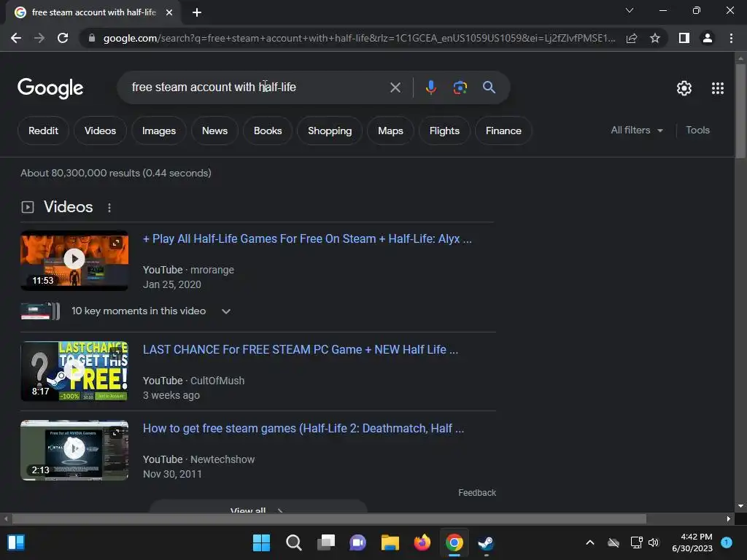The height and width of the screenshot is (560, 747).
Task: Open How to get free steam games link
Action: tap(303, 428)
